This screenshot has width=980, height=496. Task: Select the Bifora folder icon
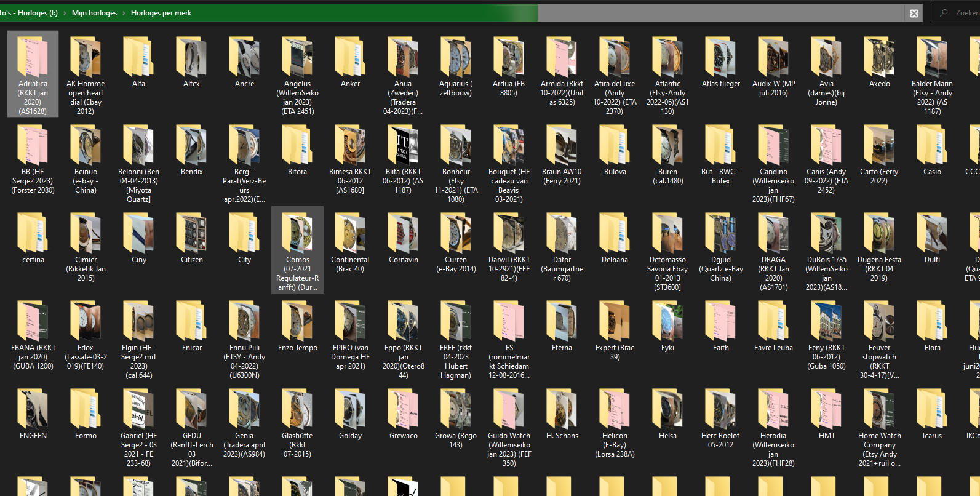(x=297, y=145)
